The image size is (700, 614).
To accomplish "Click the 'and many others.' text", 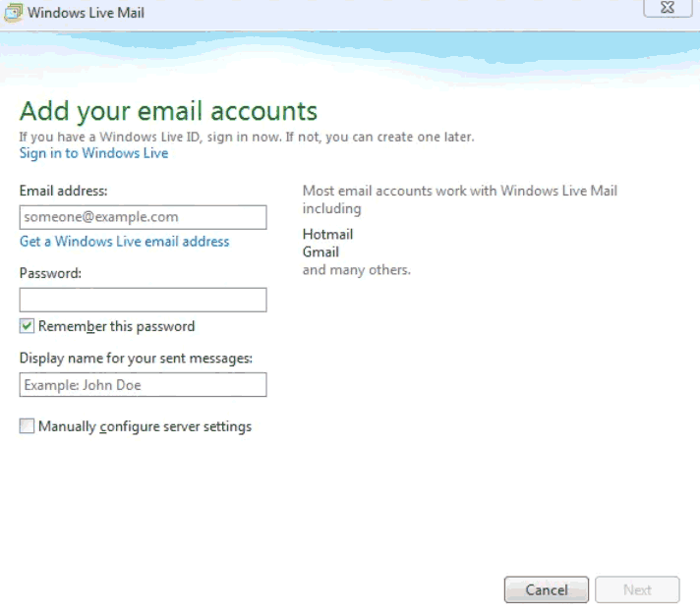I will [x=356, y=270].
